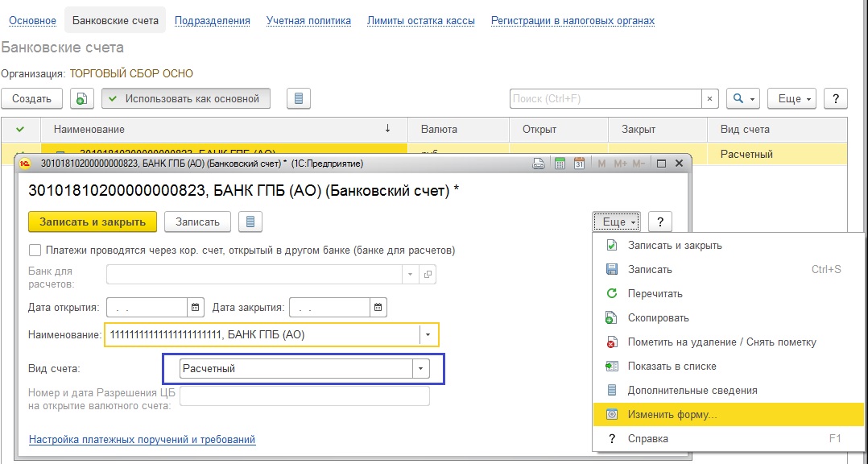Click the Открыт column header
The height and width of the screenshot is (464, 868).
pos(559,129)
